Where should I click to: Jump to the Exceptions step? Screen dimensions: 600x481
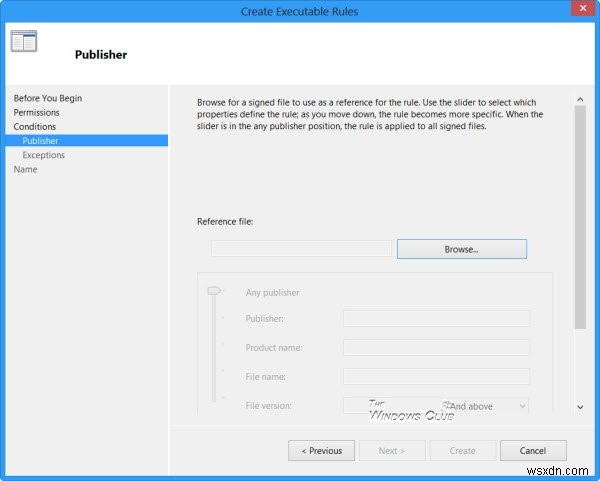point(43,155)
